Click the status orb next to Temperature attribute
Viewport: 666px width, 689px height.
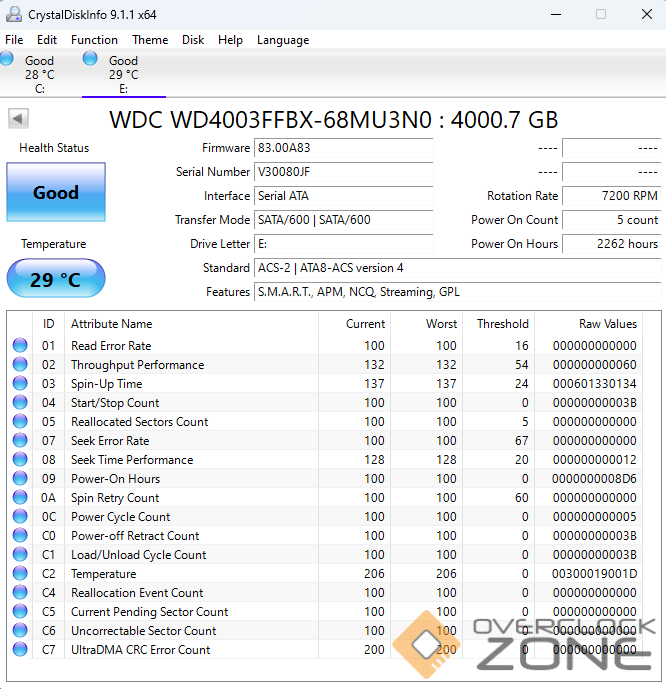[x=20, y=574]
